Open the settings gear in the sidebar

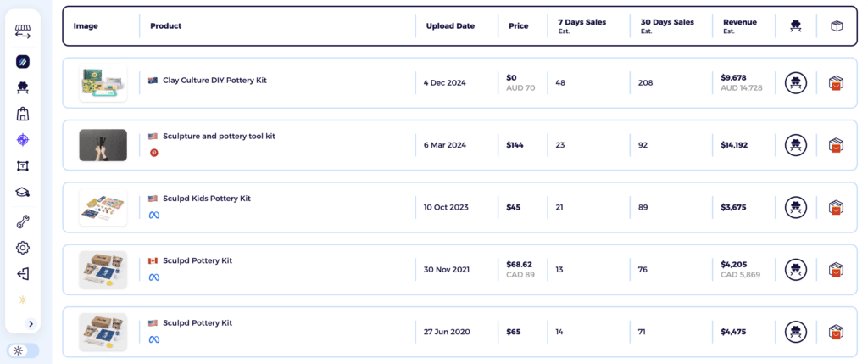point(23,248)
